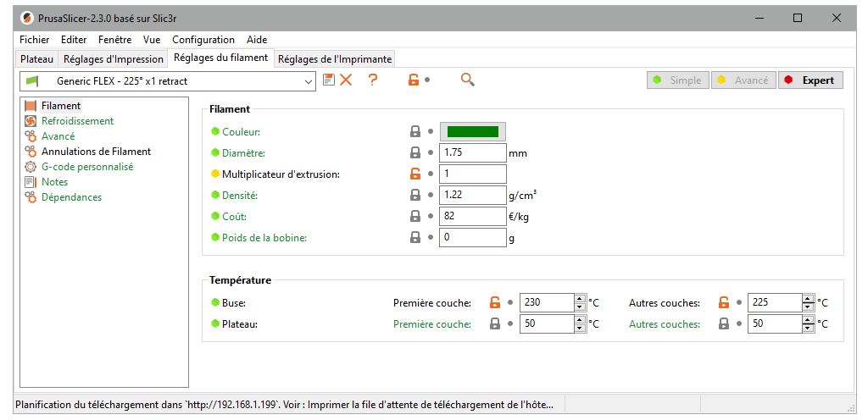Switch to Réglages d'Impression tab
Screen dimensions: 868x420
click(113, 59)
